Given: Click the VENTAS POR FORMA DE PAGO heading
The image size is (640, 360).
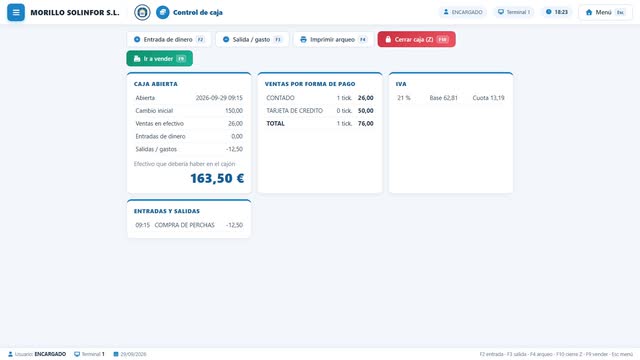Looking at the screenshot, I should (x=310, y=84).
